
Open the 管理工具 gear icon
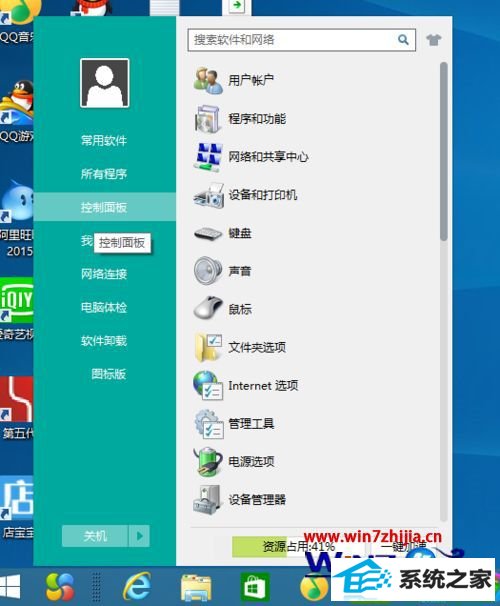coord(208,424)
